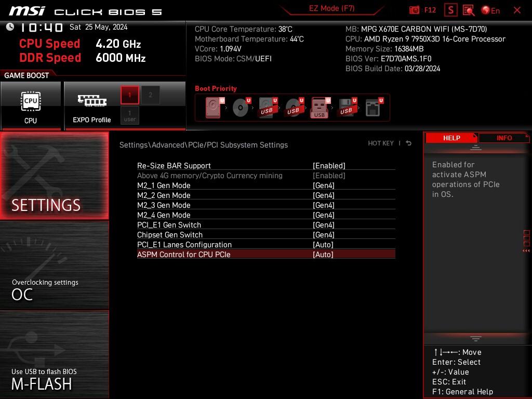Click the GAME BOOST label

(x=26, y=75)
